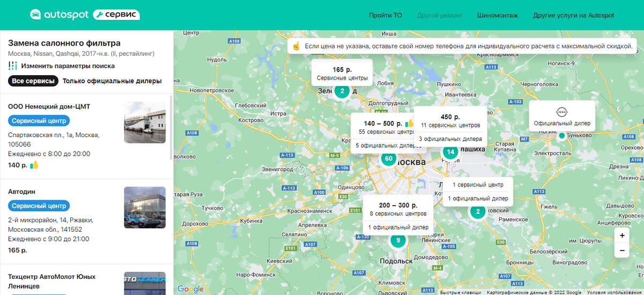Click 1 официальный дилер under 8 сервисных центров
The image size is (644, 295).
398,227
